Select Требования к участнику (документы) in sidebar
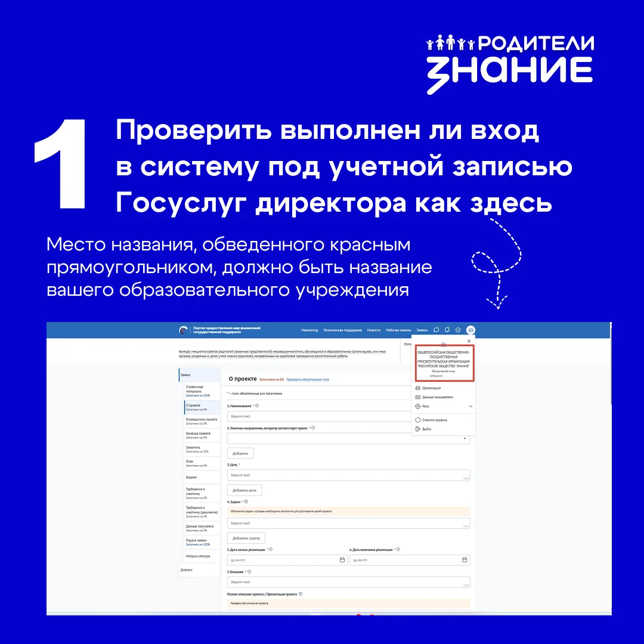 202,512
